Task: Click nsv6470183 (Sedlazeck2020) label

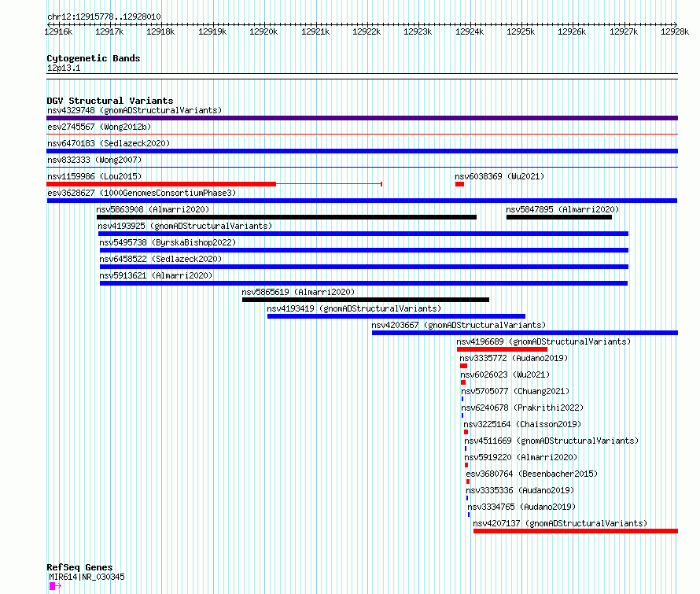Action: pos(109,143)
